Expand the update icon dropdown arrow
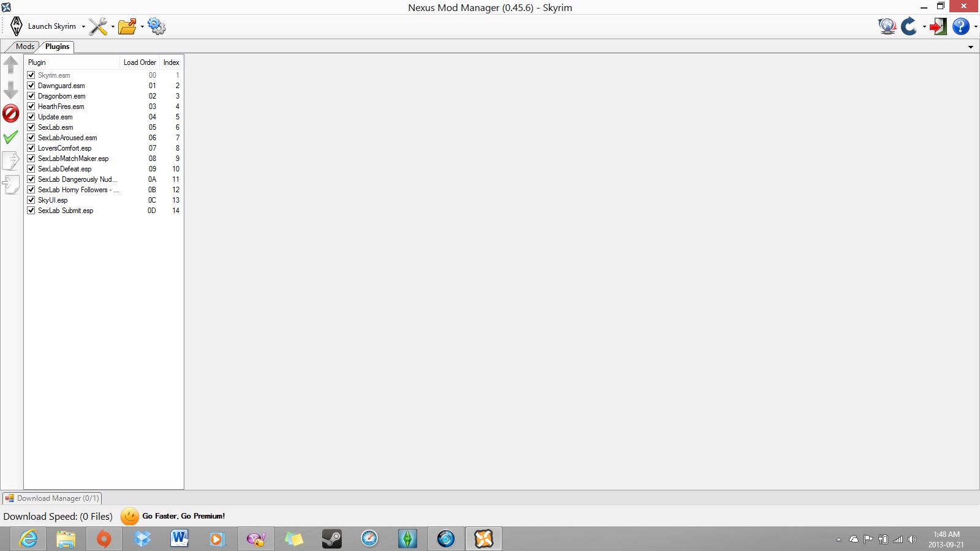The width and height of the screenshot is (980, 551). pos(924,27)
